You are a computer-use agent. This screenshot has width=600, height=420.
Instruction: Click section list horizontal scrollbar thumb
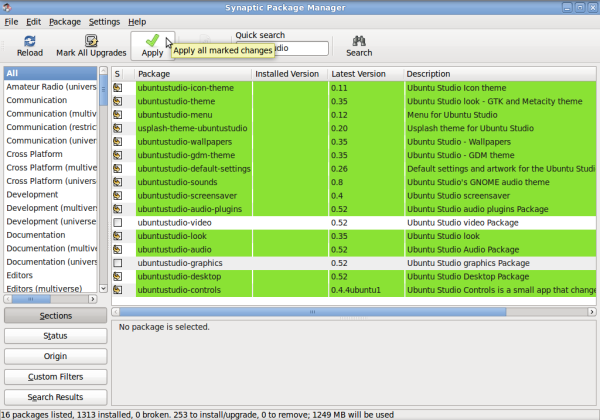point(31,299)
